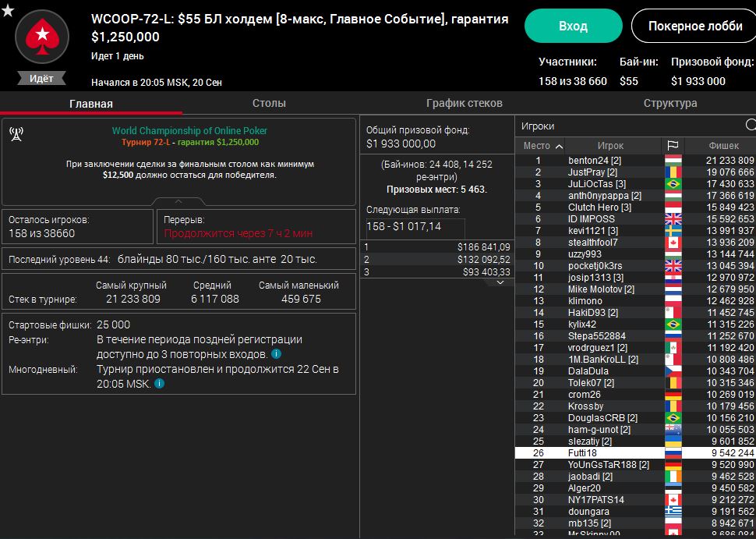Click the player search magnifier icon
Viewport: 756px width, 539px height.
coord(751,126)
